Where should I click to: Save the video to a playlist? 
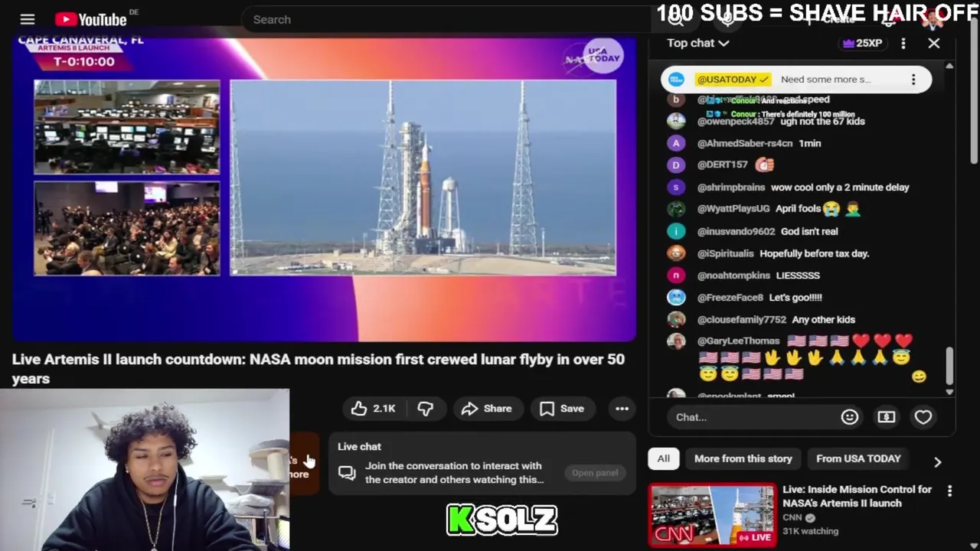tap(563, 409)
